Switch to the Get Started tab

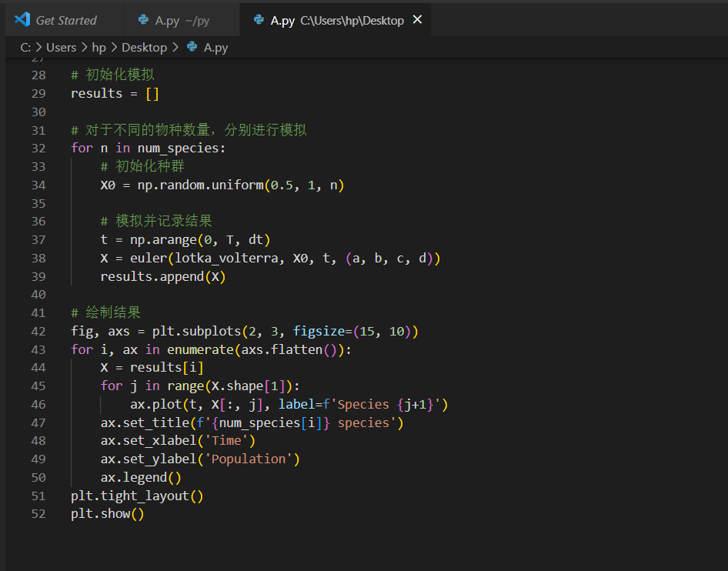[x=65, y=20]
